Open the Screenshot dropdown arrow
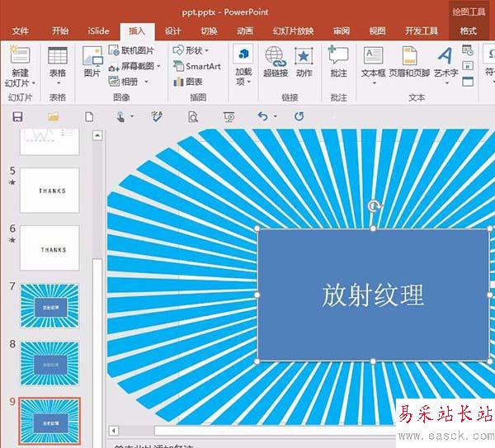495x448 pixels. click(x=158, y=66)
